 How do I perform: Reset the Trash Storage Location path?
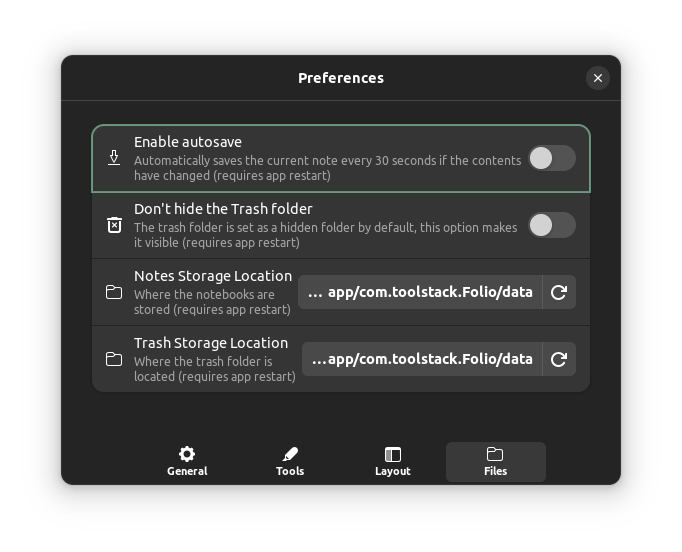559,359
